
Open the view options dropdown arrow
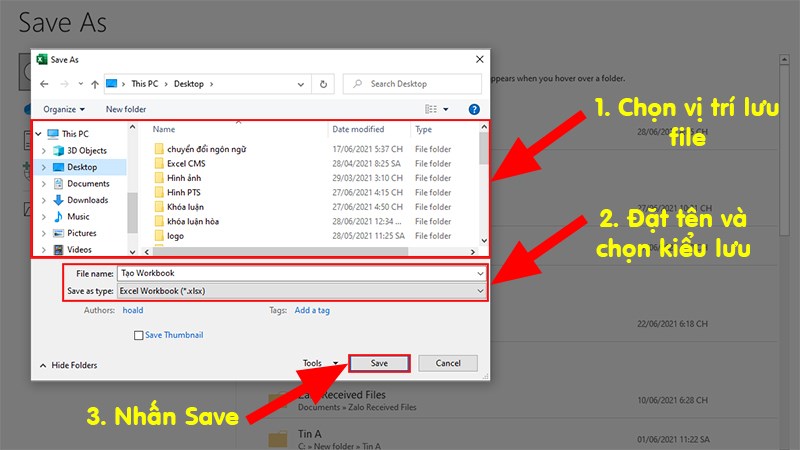click(445, 109)
